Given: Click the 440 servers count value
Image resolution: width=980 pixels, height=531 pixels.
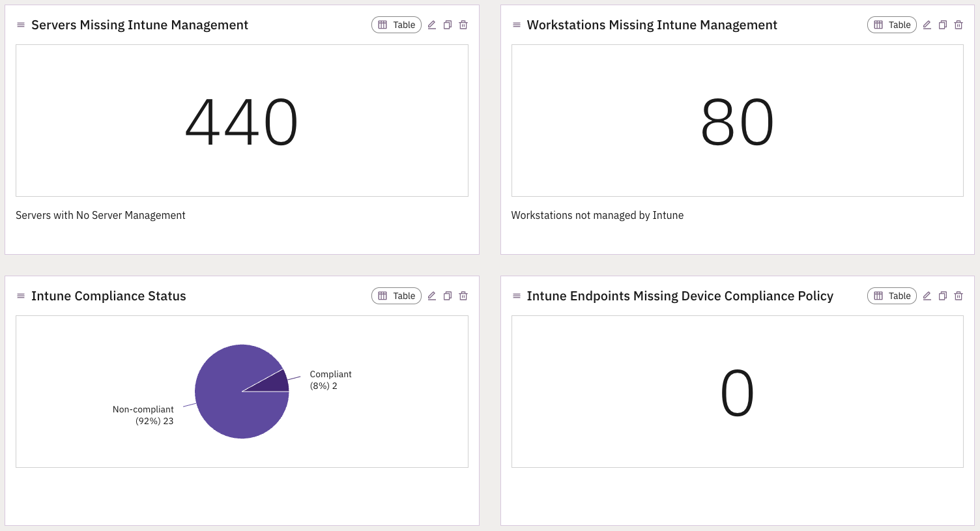Looking at the screenshot, I should point(242,122).
